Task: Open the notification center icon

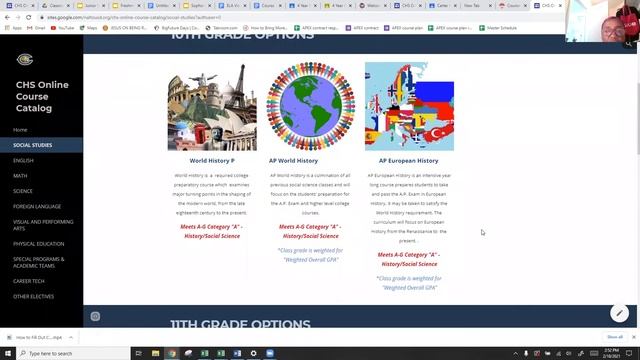Action: click(629, 353)
